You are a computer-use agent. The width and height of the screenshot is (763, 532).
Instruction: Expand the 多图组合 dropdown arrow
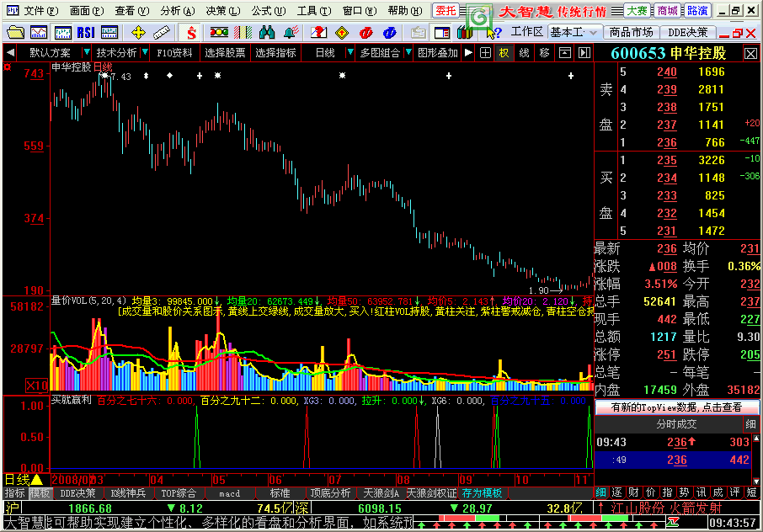tap(408, 52)
